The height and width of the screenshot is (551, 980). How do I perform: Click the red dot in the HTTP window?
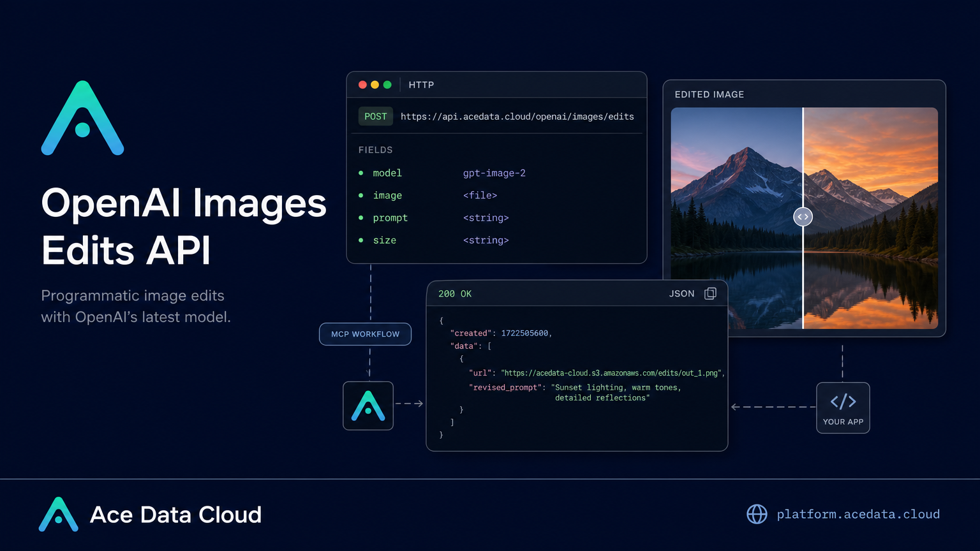pos(362,85)
